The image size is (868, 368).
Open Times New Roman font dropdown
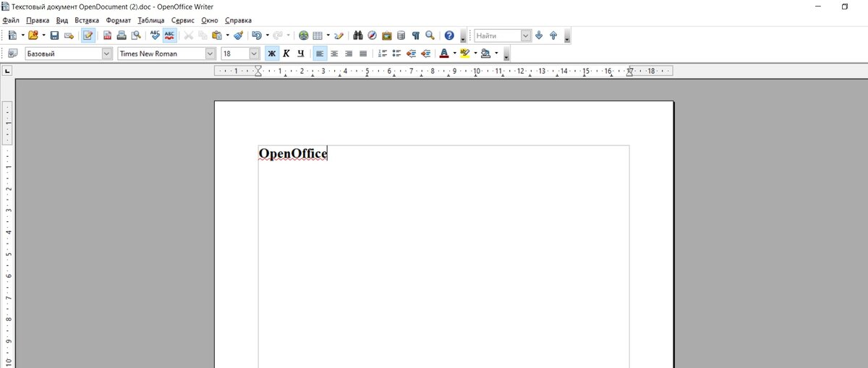pos(210,54)
